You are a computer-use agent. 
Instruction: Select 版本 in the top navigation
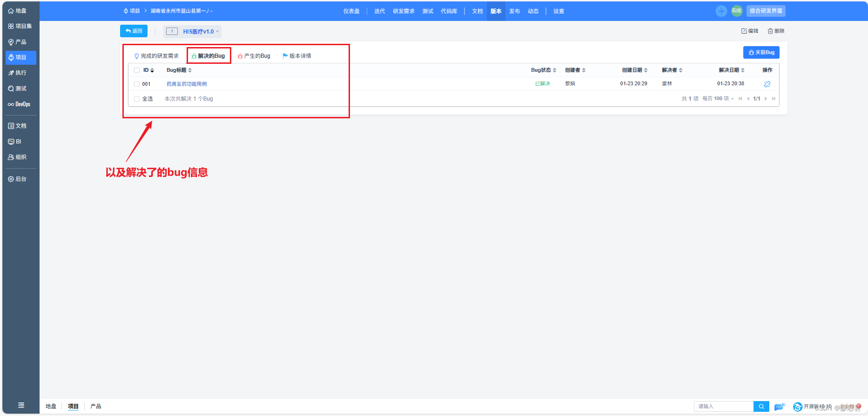(x=496, y=11)
